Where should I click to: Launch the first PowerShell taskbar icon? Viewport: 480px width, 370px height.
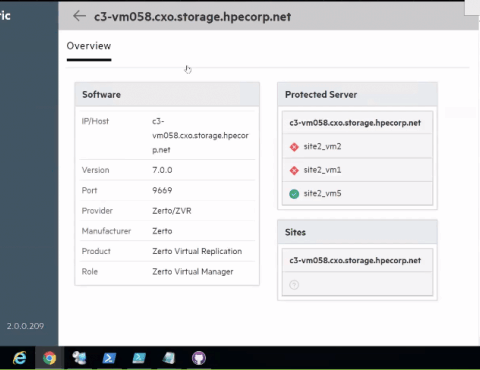pyautogui.click(x=109, y=358)
